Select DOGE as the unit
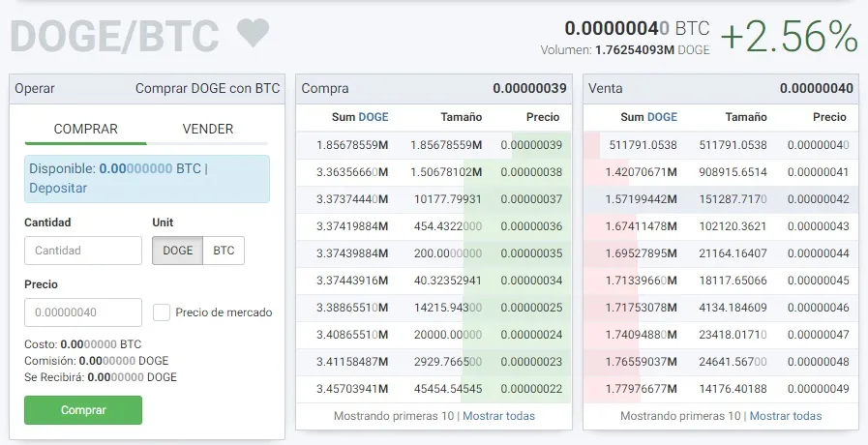The height and width of the screenshot is (445, 868). tap(178, 251)
